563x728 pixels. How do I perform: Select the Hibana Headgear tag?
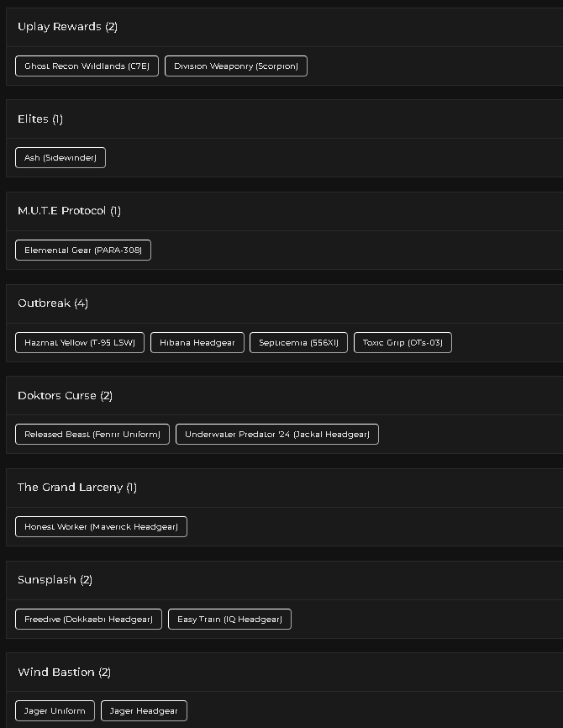tap(197, 343)
